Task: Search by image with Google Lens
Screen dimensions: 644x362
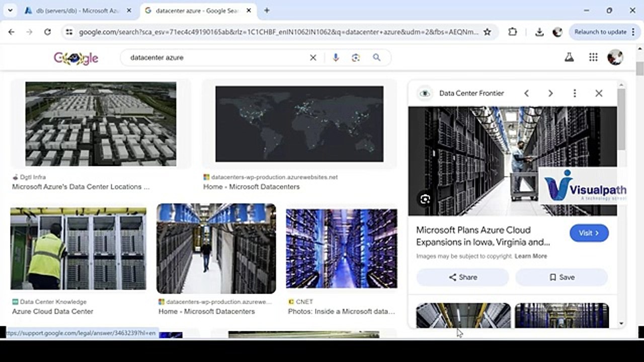Action: pos(356,58)
